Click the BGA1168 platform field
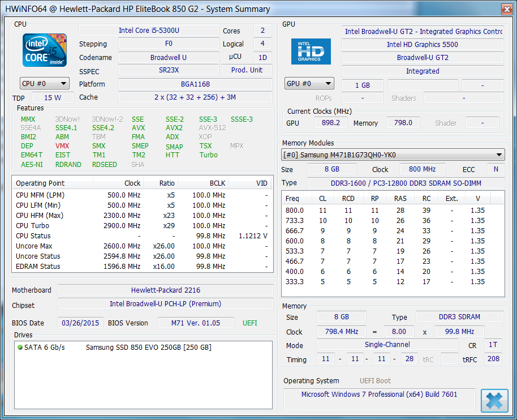 coord(195,84)
